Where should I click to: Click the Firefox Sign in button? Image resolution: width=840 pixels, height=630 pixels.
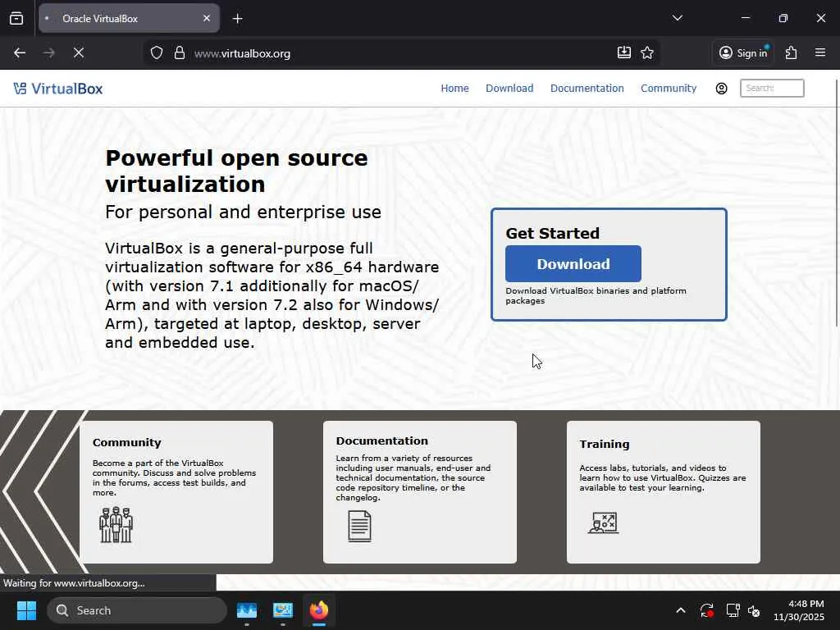click(x=743, y=52)
